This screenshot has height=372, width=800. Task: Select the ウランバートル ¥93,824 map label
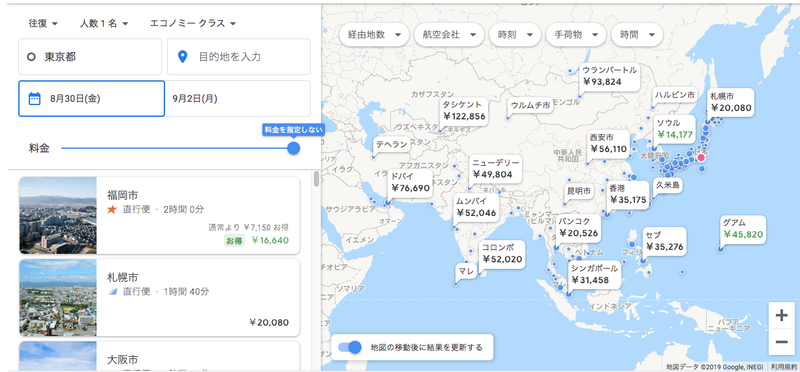pyautogui.click(x=609, y=76)
